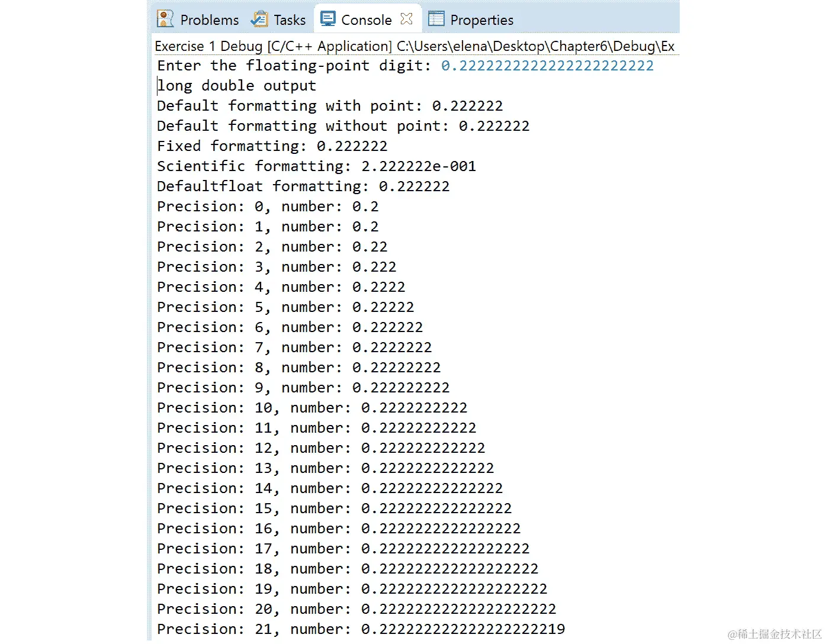Click the 'Precision: 21' output line

pos(361,629)
